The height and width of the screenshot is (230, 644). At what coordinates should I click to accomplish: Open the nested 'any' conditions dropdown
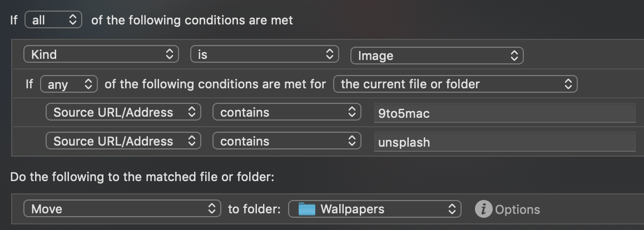point(69,84)
